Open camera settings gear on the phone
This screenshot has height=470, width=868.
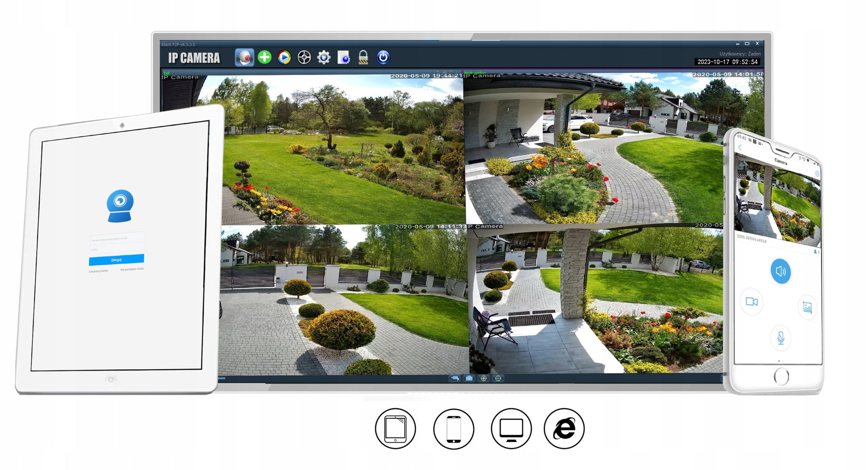pyautogui.click(x=817, y=173)
